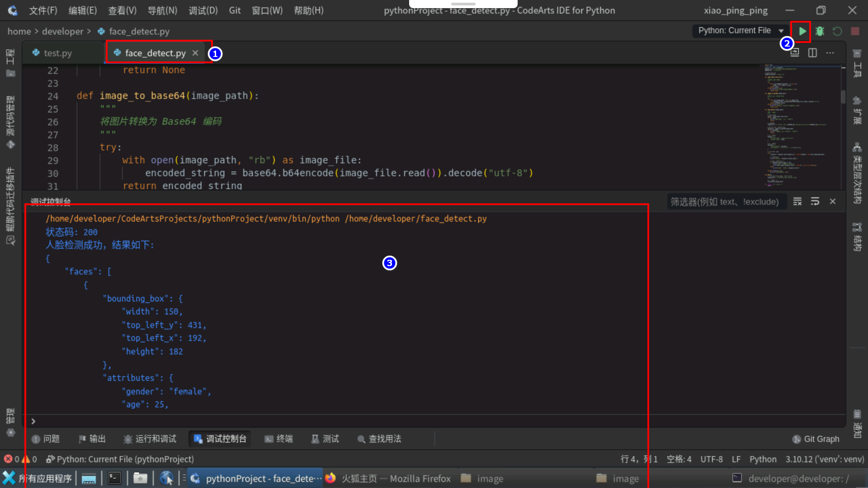This screenshot has width=868, height=488.
Task: Focus the console filter input field
Action: [725, 202]
